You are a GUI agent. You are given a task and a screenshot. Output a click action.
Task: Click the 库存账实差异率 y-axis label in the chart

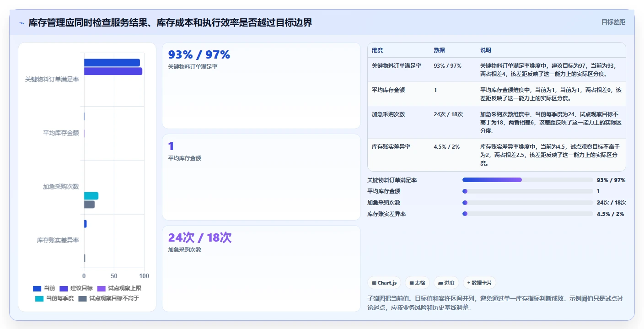(58, 240)
